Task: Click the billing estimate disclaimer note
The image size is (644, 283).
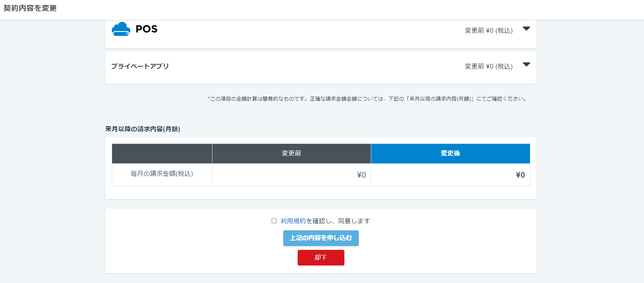Action: coord(368,99)
